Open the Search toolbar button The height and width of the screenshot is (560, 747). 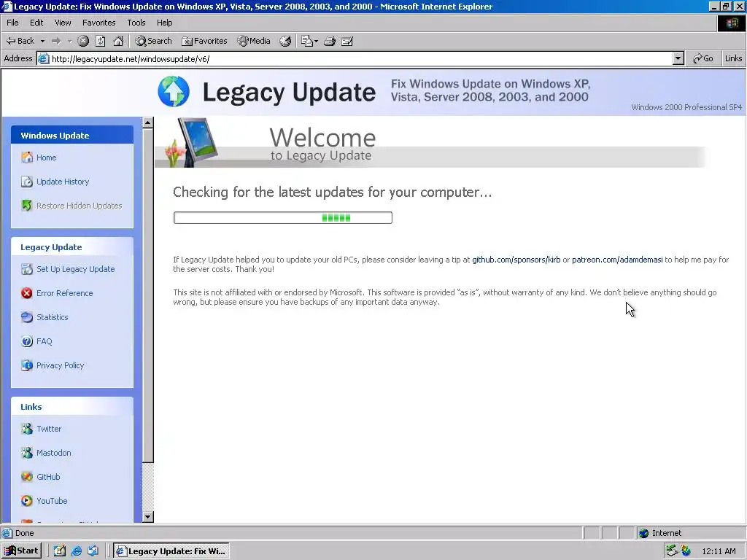point(153,41)
